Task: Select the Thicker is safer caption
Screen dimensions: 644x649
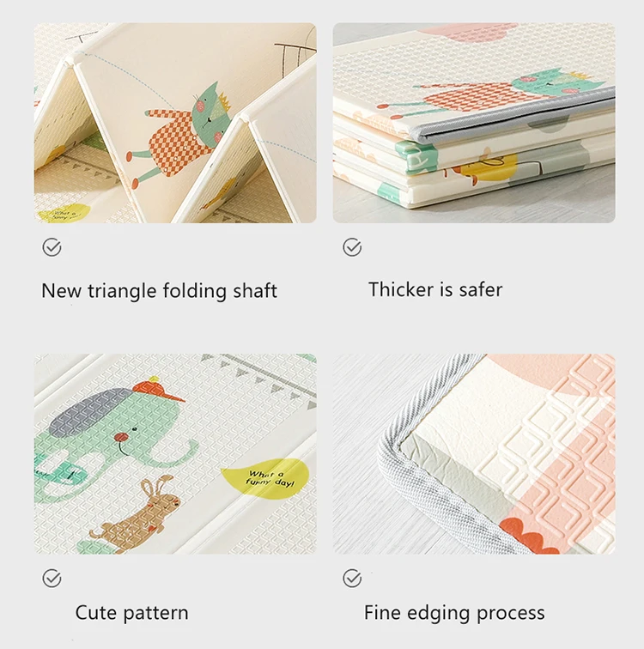Action: (435, 289)
